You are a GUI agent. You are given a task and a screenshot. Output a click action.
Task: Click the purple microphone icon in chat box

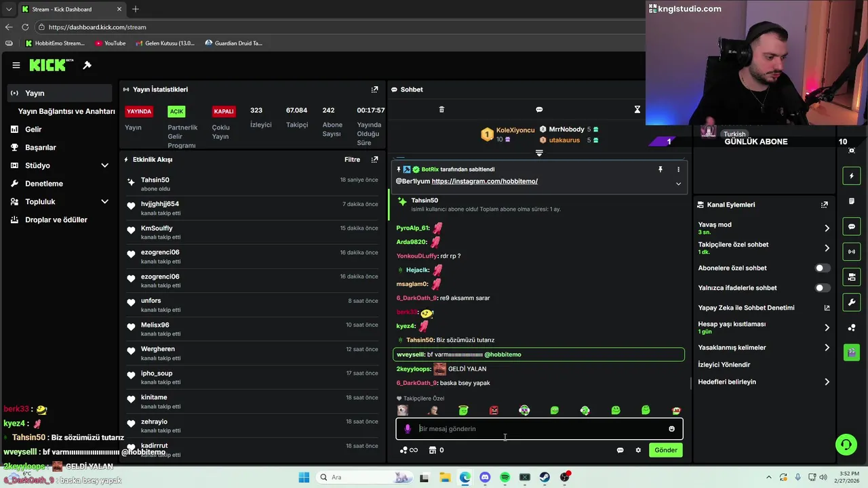(x=408, y=429)
